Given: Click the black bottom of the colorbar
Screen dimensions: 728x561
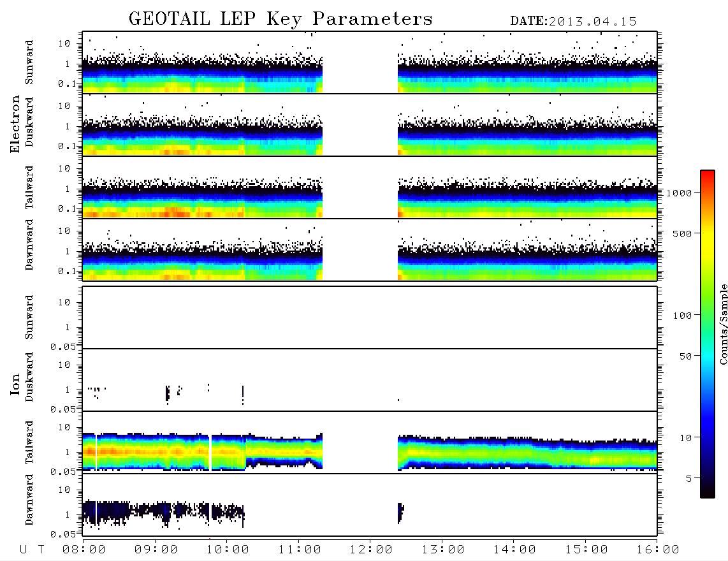Looking at the screenshot, I should 708,492.
